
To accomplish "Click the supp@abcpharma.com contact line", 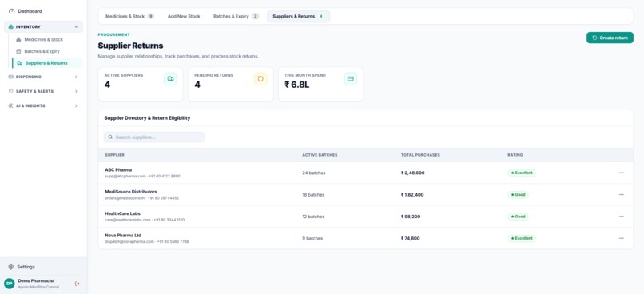I will (x=142, y=176).
